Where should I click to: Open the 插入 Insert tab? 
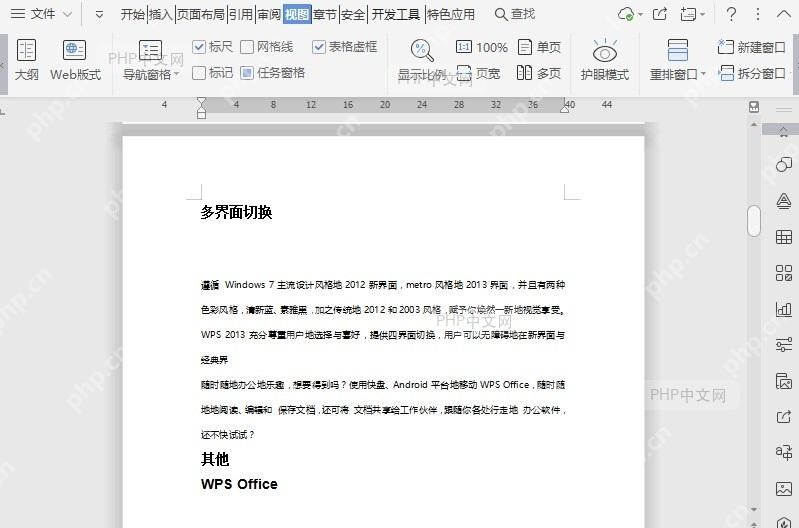(161, 14)
